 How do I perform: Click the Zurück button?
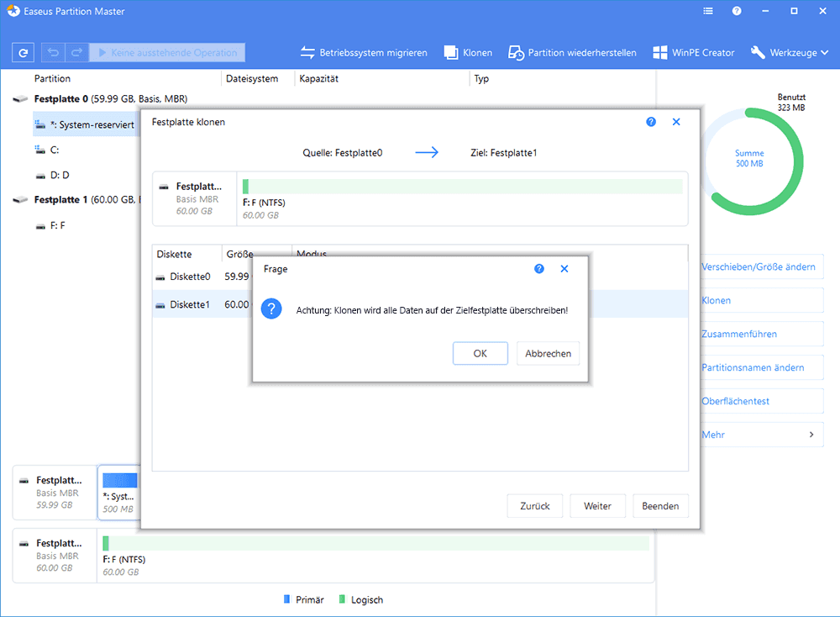tap(534, 506)
